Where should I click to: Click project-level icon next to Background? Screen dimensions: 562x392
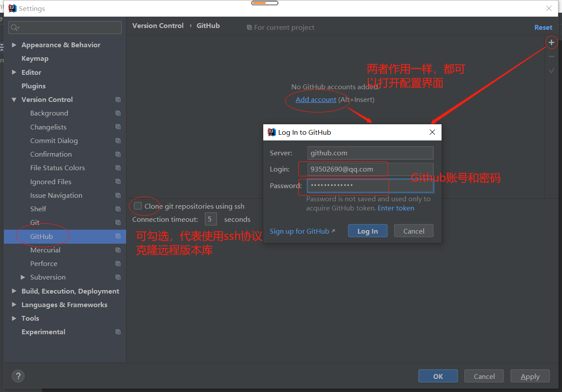point(118,113)
